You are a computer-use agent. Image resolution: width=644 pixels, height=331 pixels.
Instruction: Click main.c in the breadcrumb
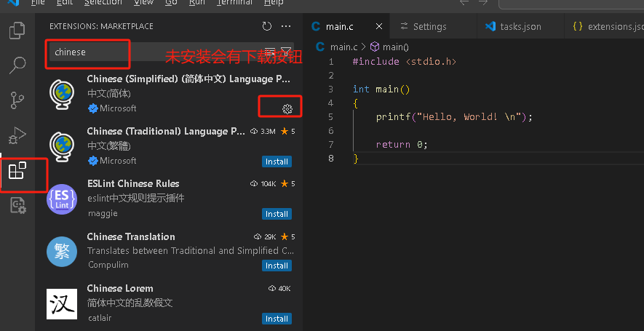(x=345, y=47)
